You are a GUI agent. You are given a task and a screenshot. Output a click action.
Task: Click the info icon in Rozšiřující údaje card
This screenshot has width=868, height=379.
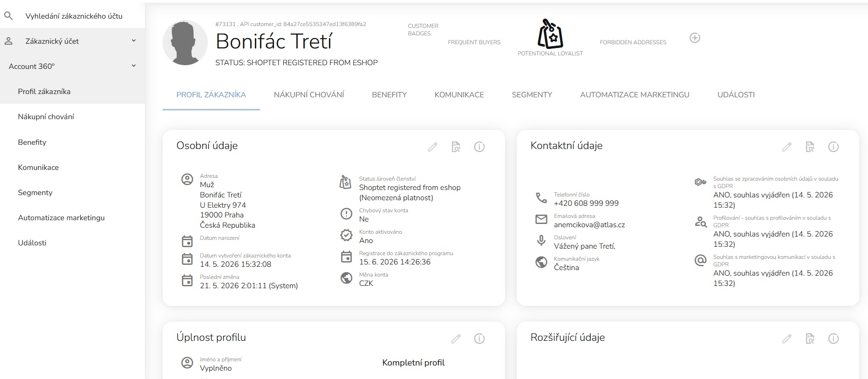tap(834, 339)
